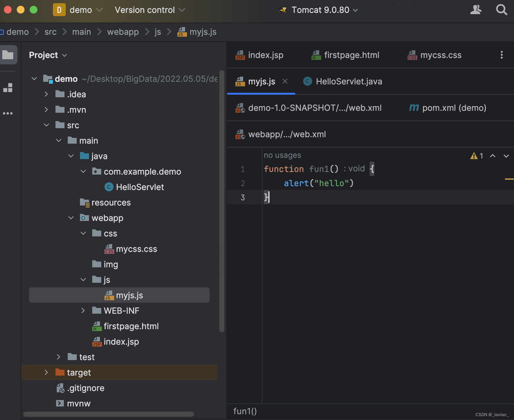The height and width of the screenshot is (420, 514).
Task: Click the myjs.js file icon in tree
Action: click(109, 295)
